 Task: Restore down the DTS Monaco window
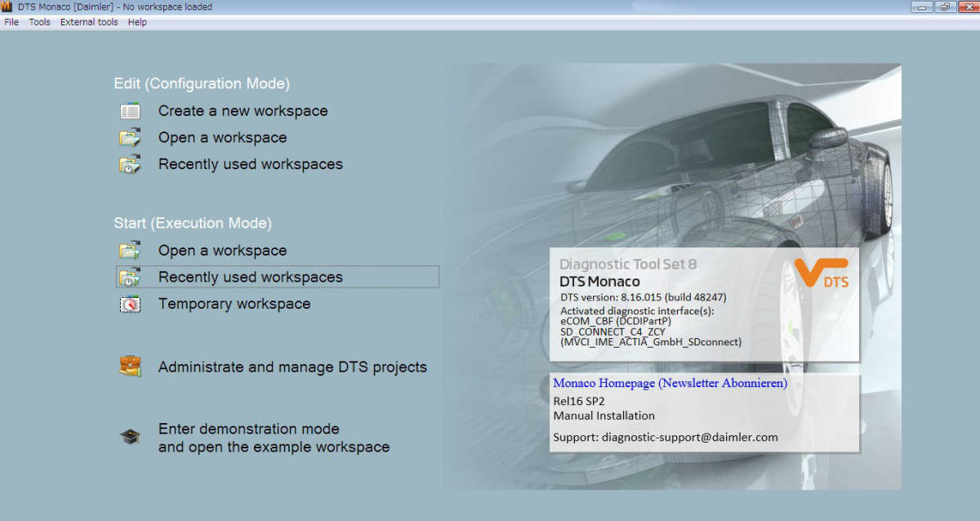[x=945, y=7]
